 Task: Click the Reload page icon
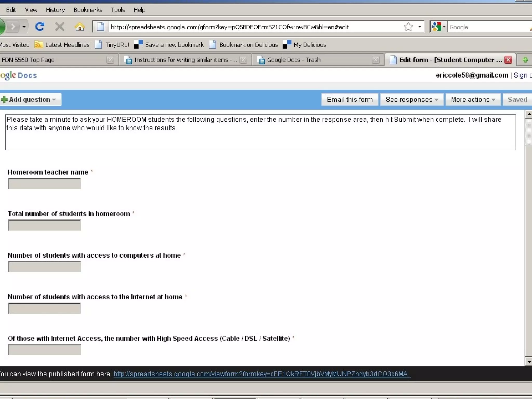[x=40, y=27]
